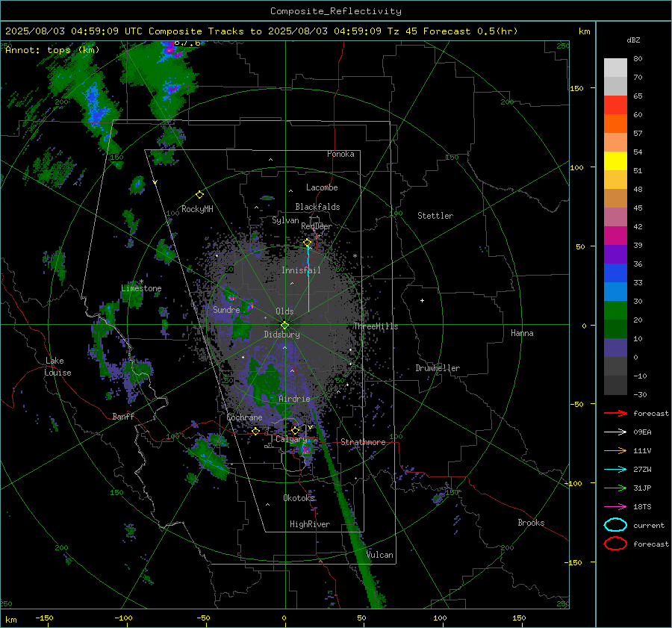Click the cyan 27ZW arrow icon

(x=615, y=470)
